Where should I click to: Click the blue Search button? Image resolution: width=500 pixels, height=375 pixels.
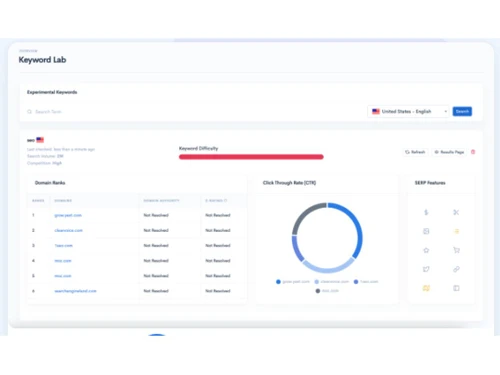coord(462,111)
